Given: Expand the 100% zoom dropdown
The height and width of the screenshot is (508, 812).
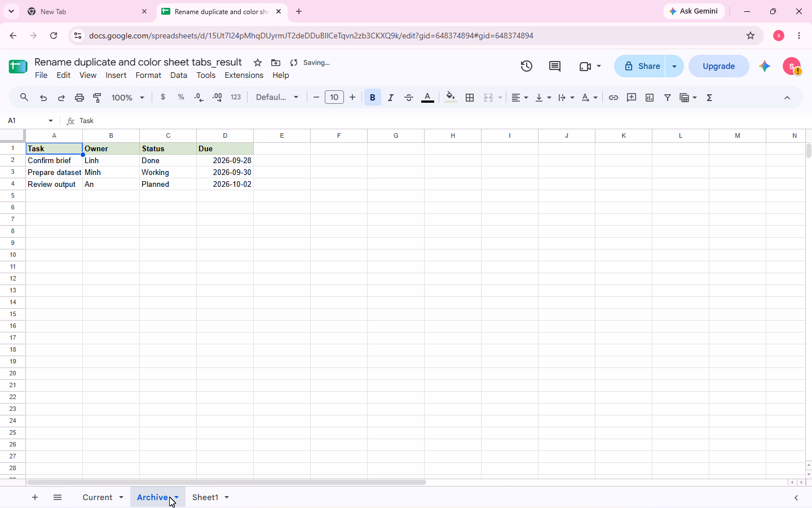Looking at the screenshot, I should (128, 98).
